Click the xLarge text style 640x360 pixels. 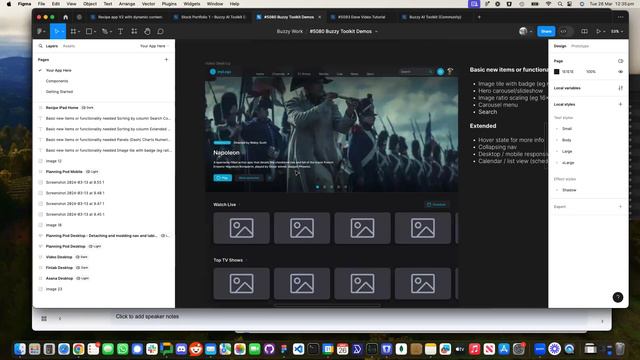[x=568, y=163]
